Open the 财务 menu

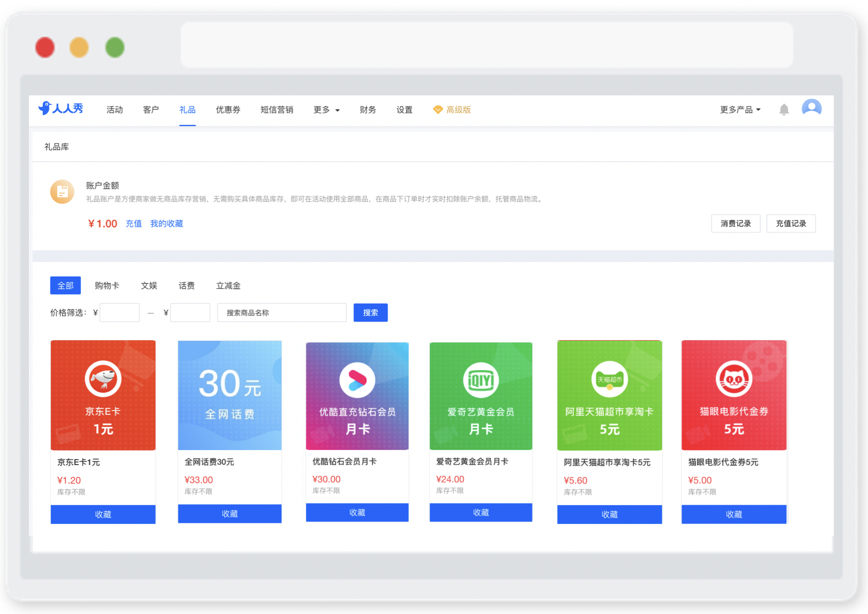(x=368, y=110)
